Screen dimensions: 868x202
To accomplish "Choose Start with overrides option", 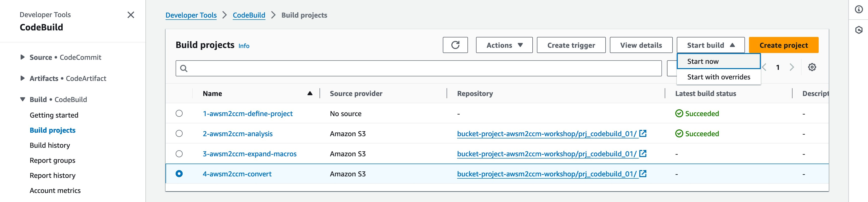I will coord(718,77).
